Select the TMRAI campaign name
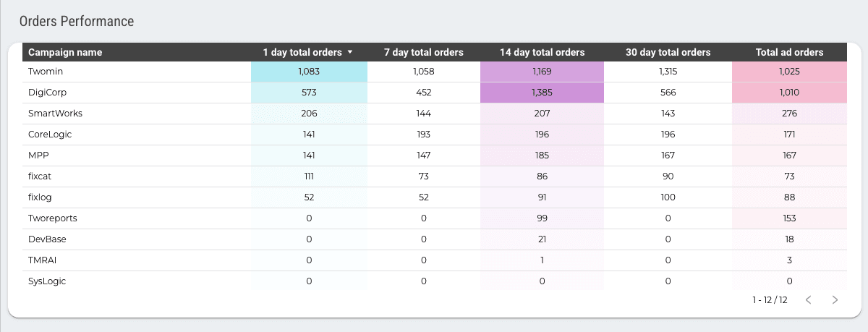 point(42,260)
